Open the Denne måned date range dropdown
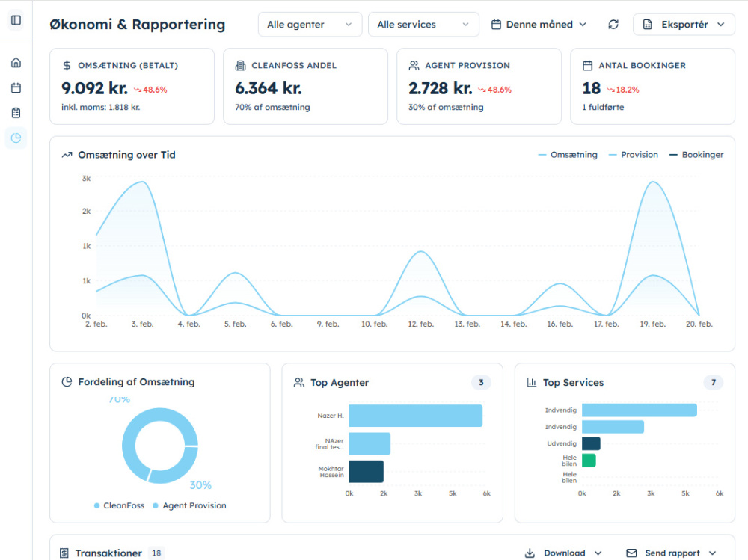 pos(539,25)
